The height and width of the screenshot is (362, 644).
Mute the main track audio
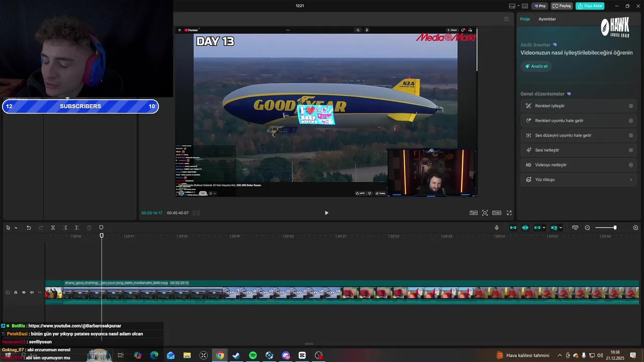tap(32, 292)
